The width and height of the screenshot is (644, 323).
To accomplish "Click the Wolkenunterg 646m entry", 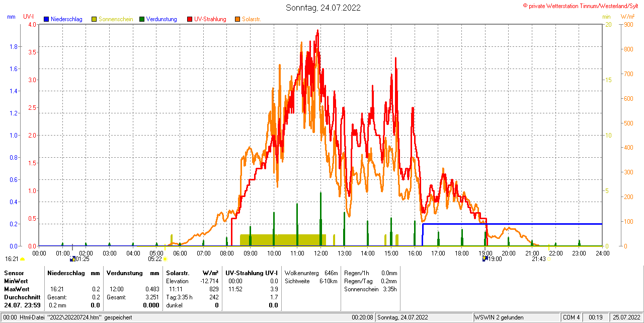I will 311,273.
